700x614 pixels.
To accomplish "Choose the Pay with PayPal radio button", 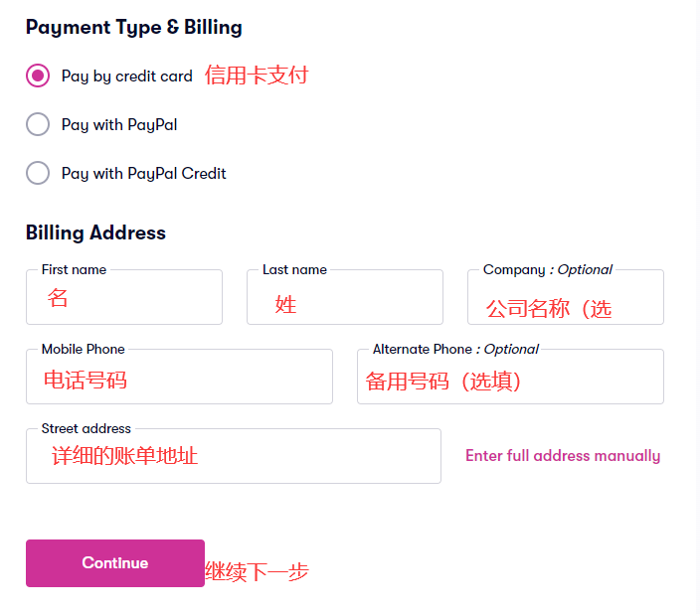I will click(x=38, y=124).
